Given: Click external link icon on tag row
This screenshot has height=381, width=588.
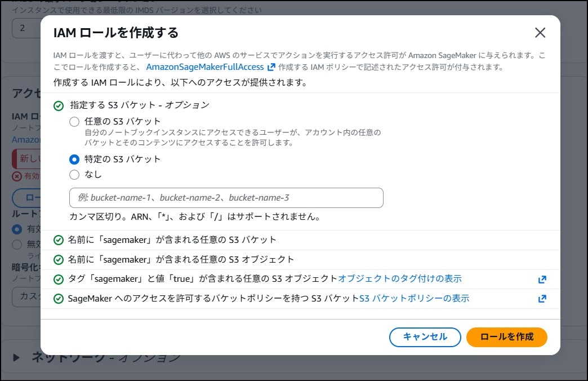Looking at the screenshot, I should (542, 280).
